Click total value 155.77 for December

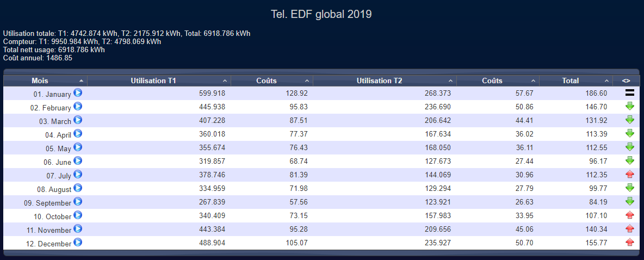tap(596, 243)
